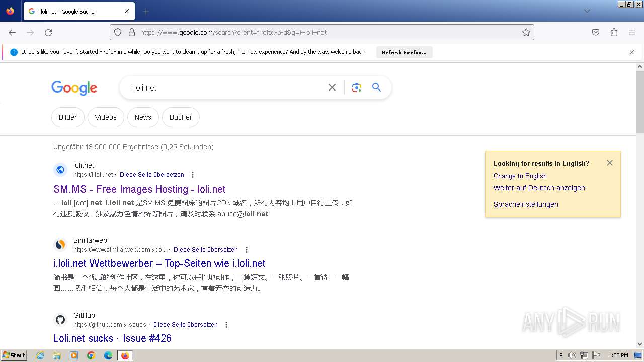This screenshot has height=362, width=644.
Task: Open more options for the loli.net result
Action: coord(192,175)
